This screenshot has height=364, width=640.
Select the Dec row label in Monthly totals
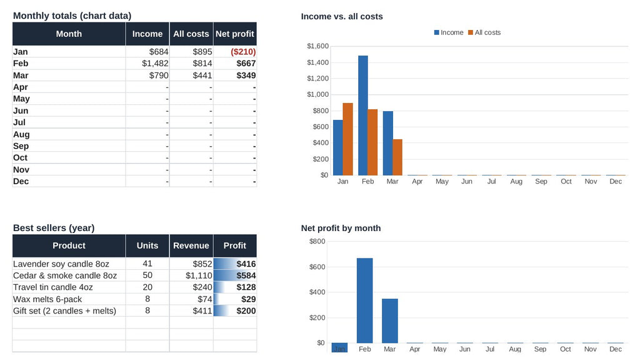click(x=69, y=182)
